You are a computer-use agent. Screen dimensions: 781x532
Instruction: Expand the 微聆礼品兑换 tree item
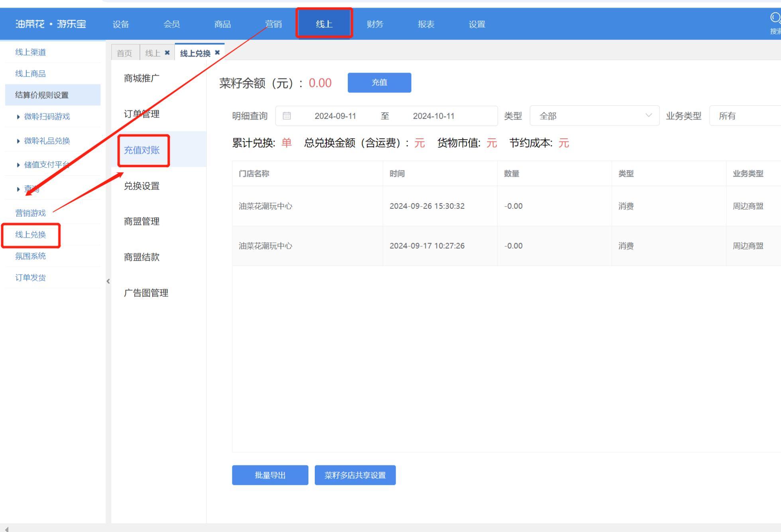click(x=18, y=141)
